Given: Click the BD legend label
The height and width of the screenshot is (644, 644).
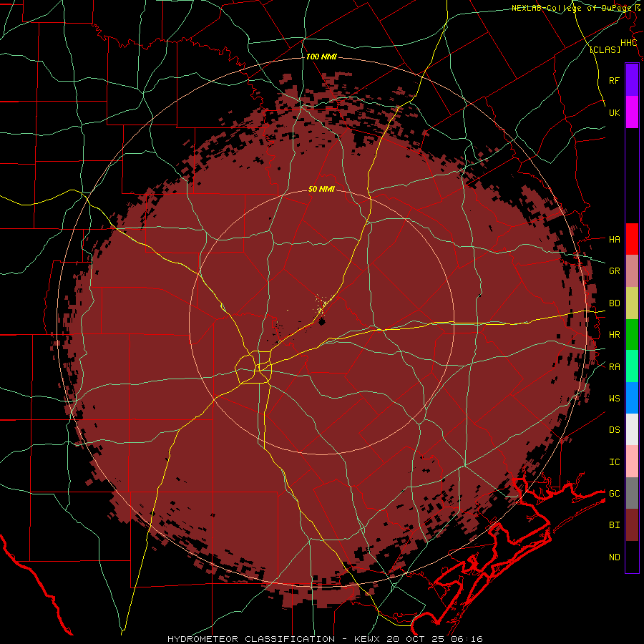Looking at the screenshot, I should [614, 303].
